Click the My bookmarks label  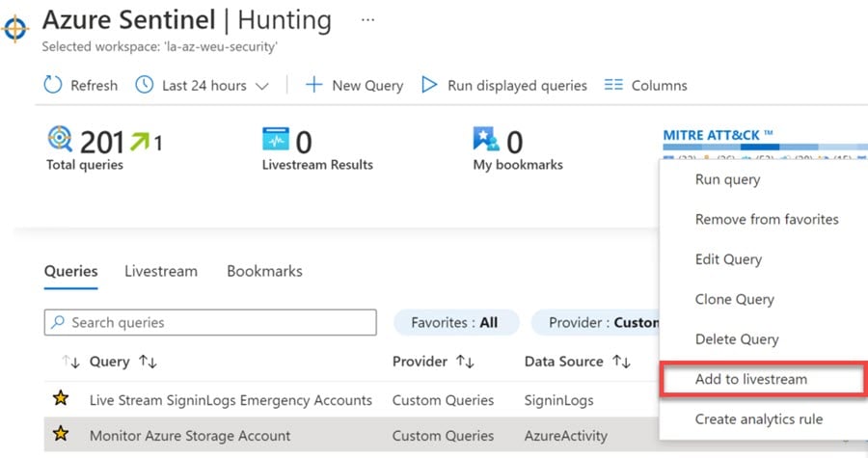click(x=518, y=165)
